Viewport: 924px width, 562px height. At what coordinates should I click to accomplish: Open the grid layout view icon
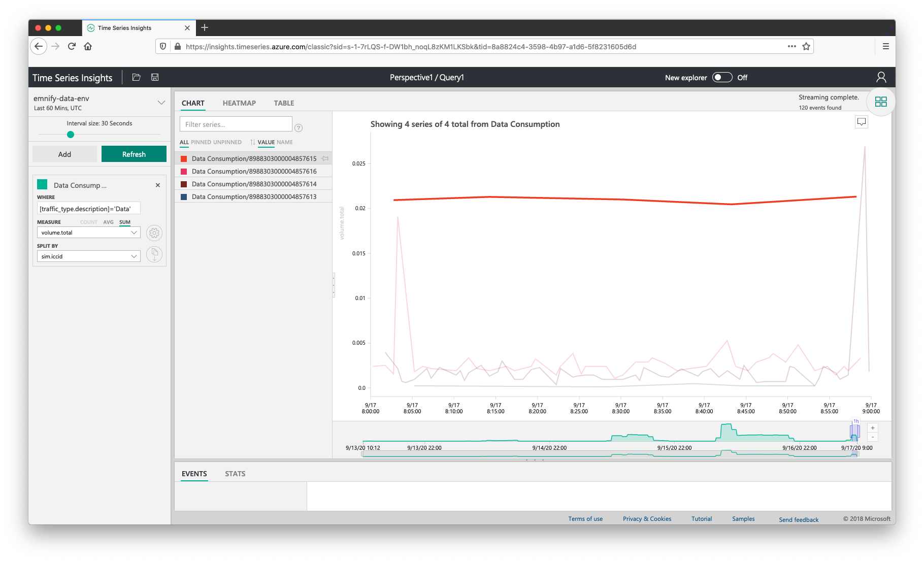point(881,102)
